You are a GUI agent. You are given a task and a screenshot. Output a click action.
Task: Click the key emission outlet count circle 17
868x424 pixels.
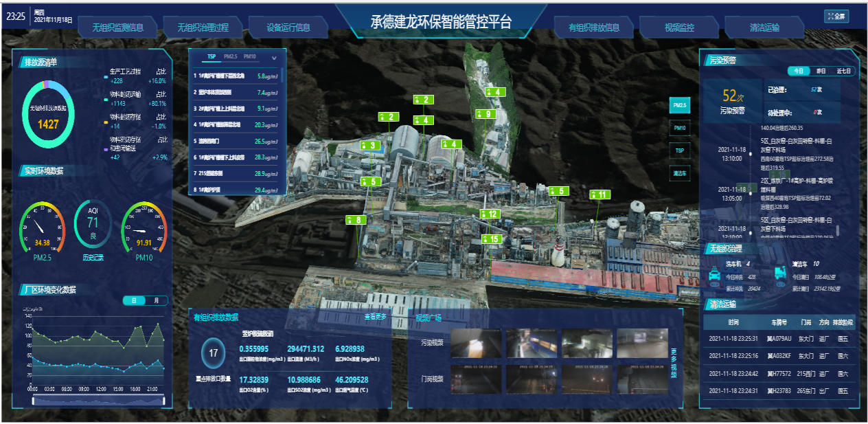click(x=213, y=353)
